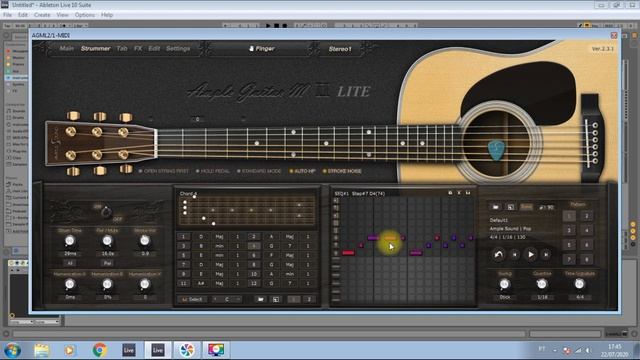Switch to the Strummer tab

[x=96, y=48]
